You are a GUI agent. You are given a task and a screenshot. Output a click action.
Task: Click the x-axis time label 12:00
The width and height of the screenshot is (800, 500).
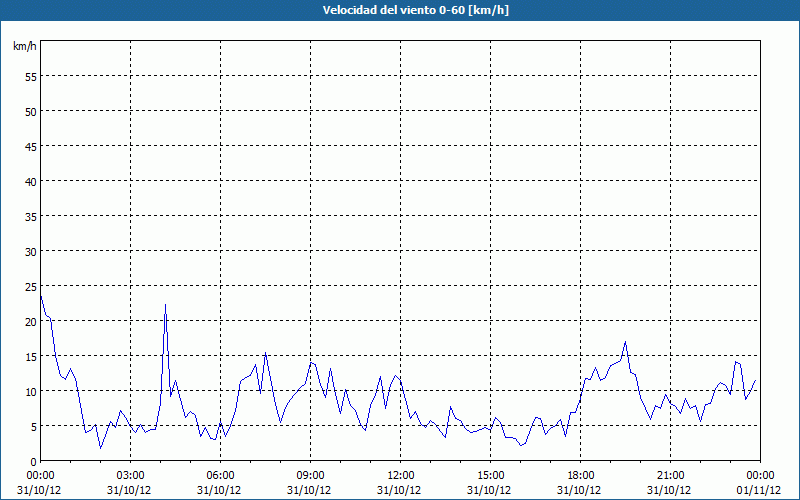[401, 476]
